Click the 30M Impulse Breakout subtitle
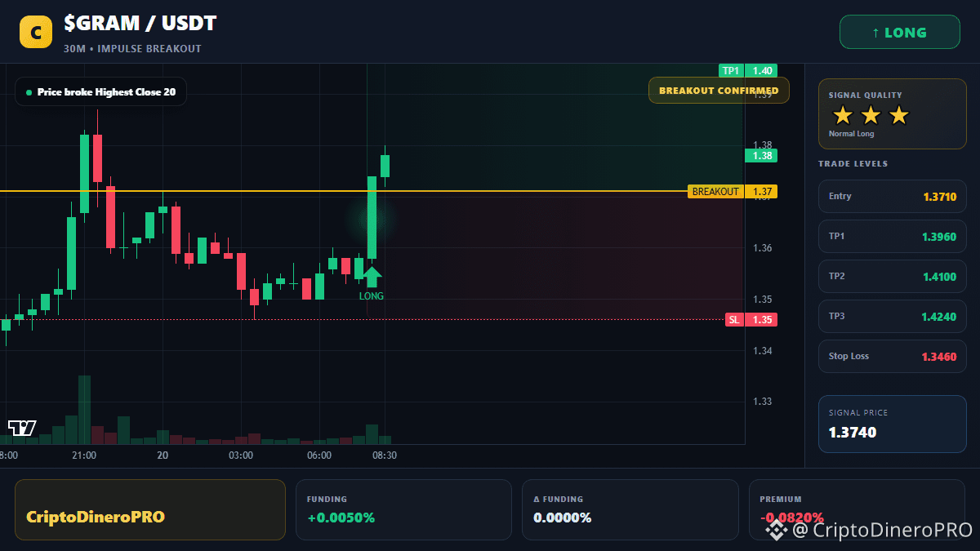The image size is (980, 551). [132, 49]
